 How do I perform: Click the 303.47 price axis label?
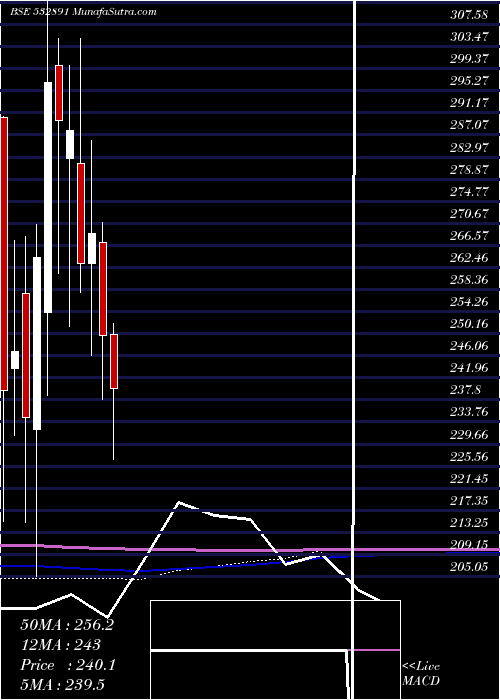point(468,37)
